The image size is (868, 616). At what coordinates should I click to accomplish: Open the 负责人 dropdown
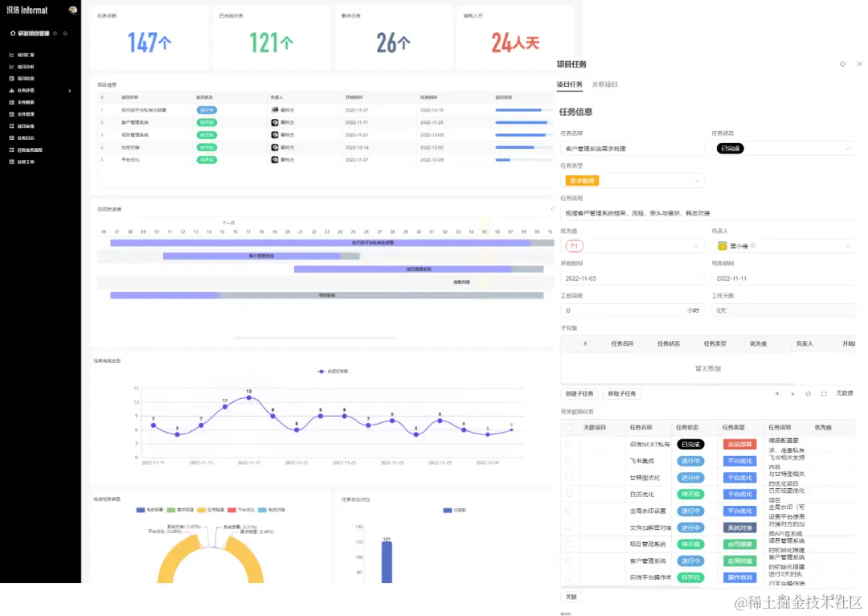[x=784, y=246]
